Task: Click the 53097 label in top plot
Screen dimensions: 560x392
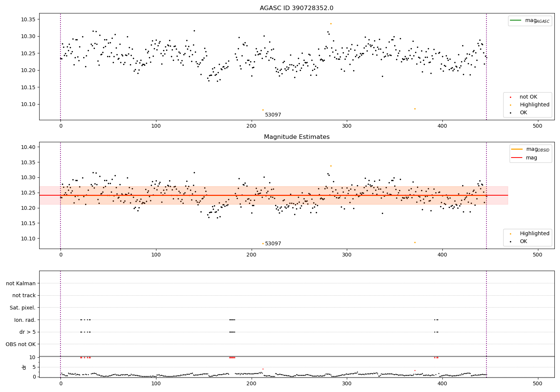Action: pyautogui.click(x=273, y=115)
